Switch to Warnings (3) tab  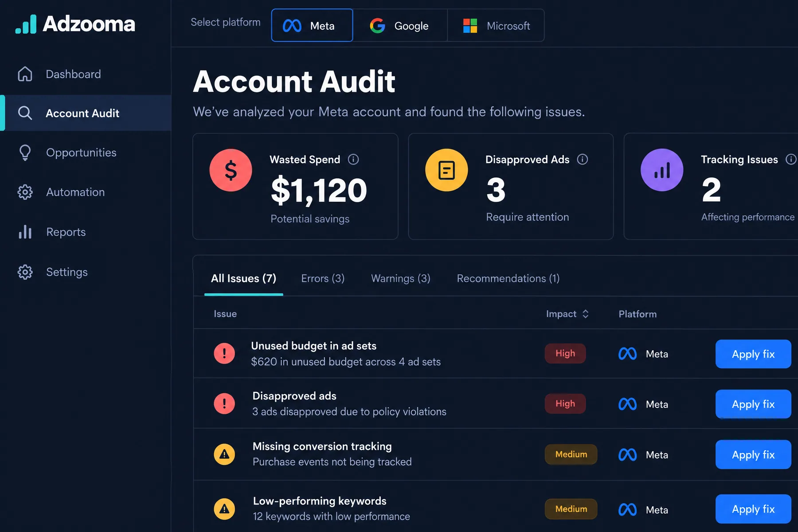tap(401, 278)
